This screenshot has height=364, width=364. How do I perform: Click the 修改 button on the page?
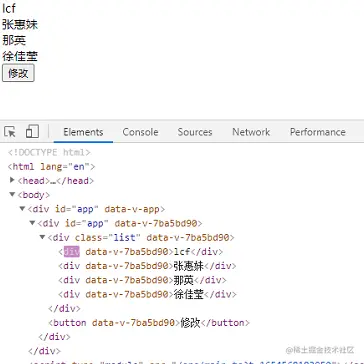coord(18,73)
